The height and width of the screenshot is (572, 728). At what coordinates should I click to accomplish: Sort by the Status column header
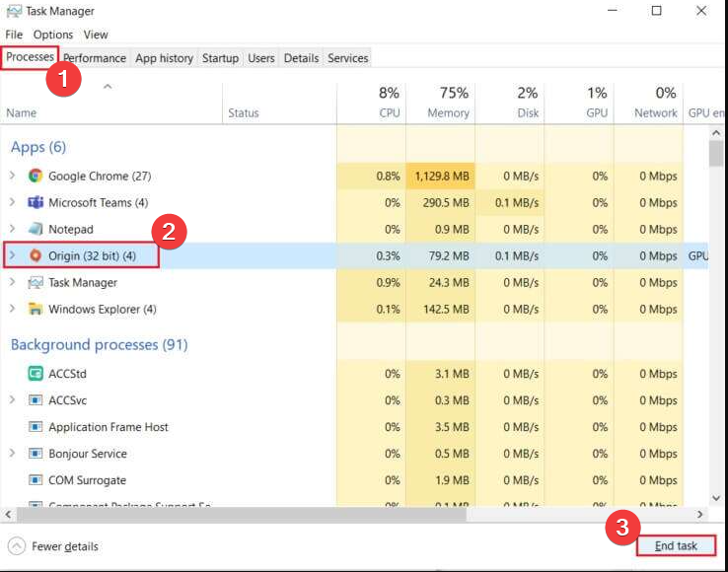pyautogui.click(x=279, y=104)
